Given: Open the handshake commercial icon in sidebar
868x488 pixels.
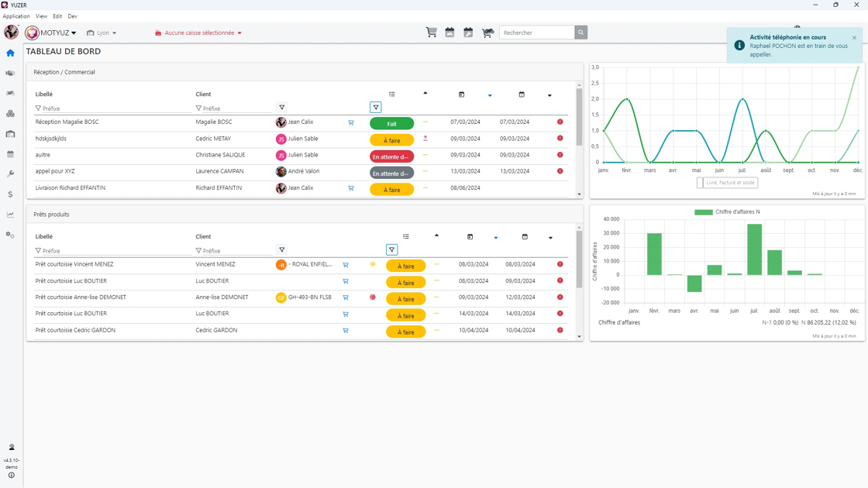Looking at the screenshot, I should 11,73.
